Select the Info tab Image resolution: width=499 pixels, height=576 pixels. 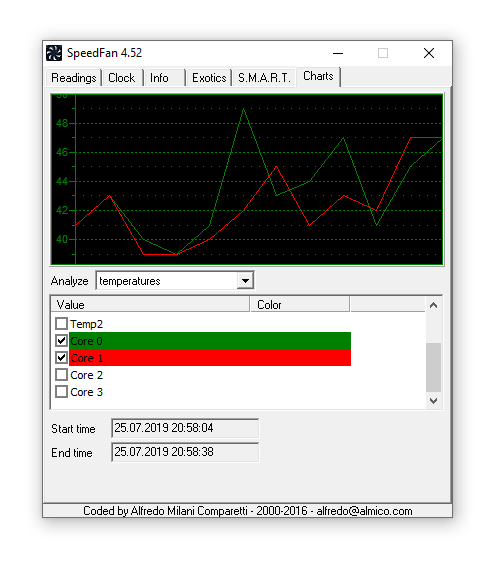164,78
